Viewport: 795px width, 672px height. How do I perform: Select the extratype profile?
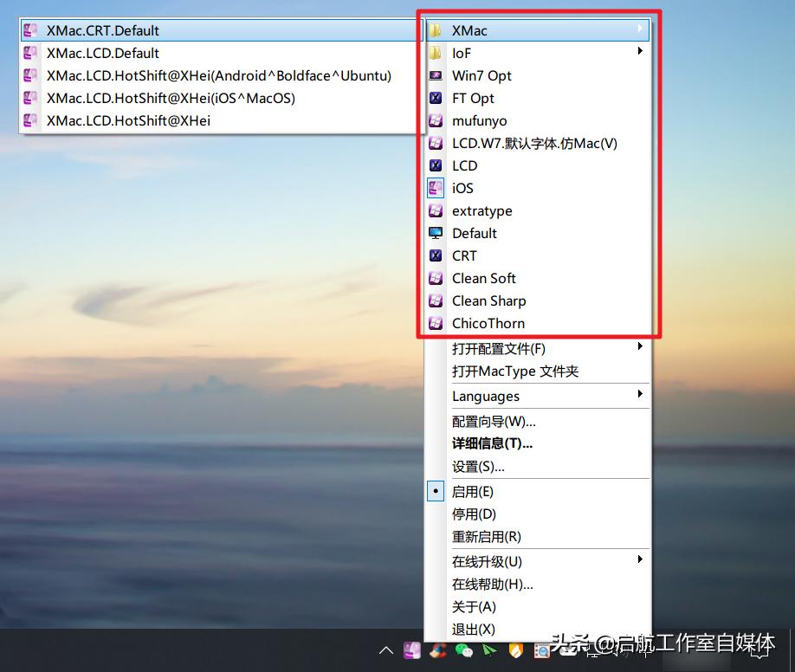coord(482,210)
